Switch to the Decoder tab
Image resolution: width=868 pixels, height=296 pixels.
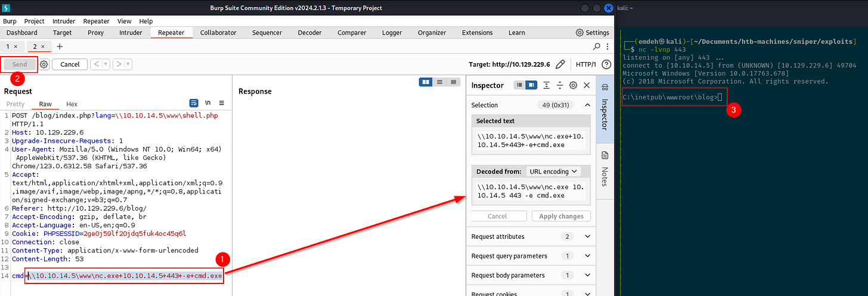pos(310,32)
